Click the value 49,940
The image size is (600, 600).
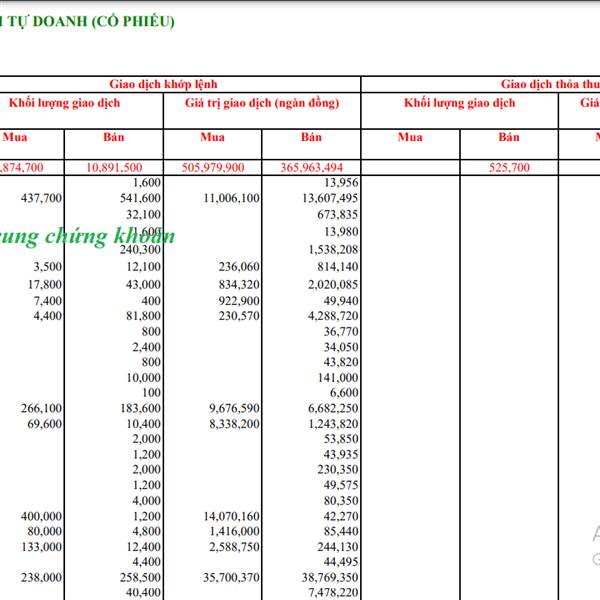(x=341, y=301)
